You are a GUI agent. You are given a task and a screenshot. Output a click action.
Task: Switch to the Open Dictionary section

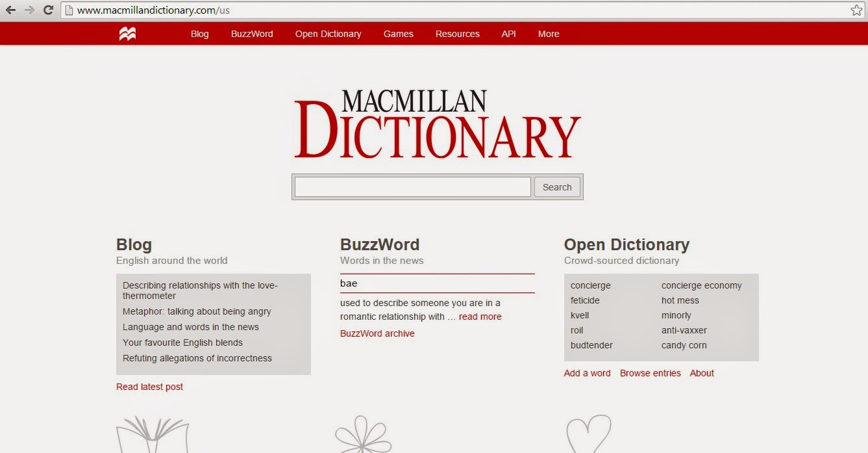[329, 34]
